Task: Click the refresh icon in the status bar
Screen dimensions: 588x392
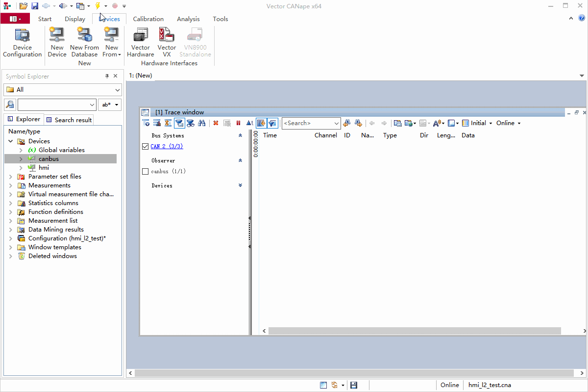Action: 335,385
